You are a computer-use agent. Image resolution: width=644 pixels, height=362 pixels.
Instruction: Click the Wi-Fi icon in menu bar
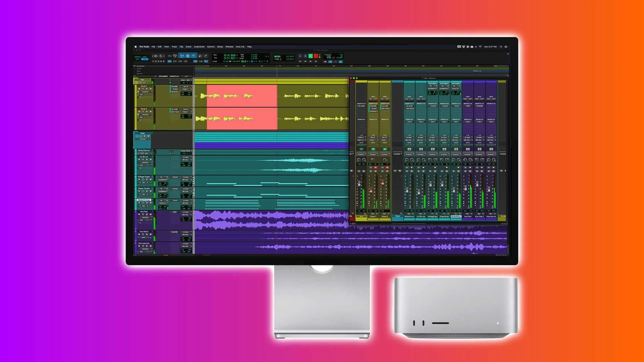480,47
